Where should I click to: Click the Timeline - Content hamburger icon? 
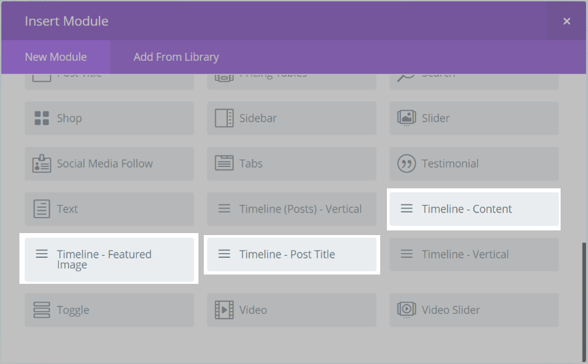406,209
